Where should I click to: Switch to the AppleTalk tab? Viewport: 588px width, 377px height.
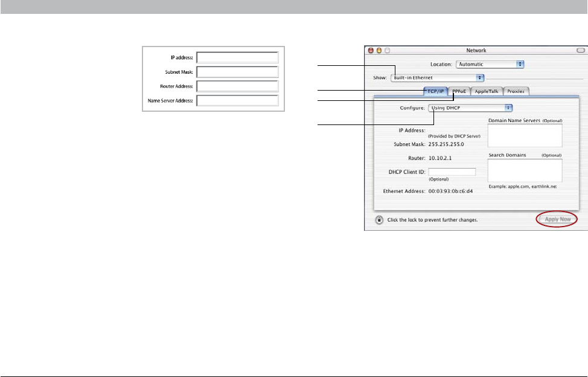487,91
